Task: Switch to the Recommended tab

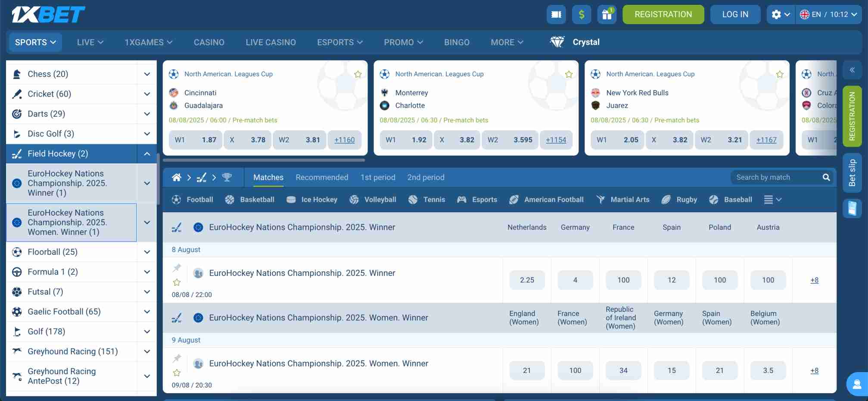Action: pos(322,177)
